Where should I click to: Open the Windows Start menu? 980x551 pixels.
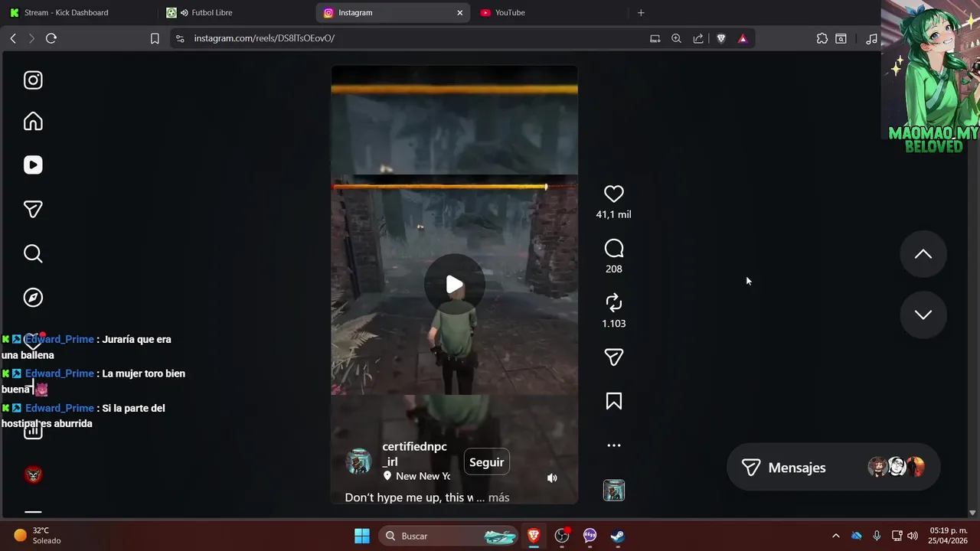(362, 536)
